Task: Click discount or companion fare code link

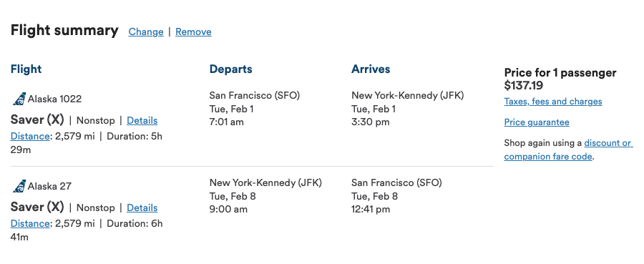Action: click(568, 150)
